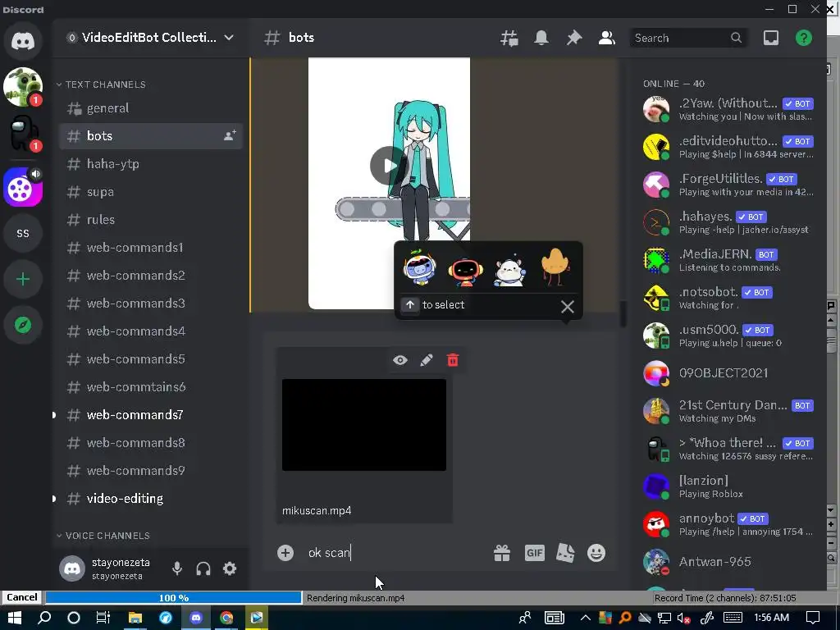Open the .notsobot. member entry

tap(728, 298)
